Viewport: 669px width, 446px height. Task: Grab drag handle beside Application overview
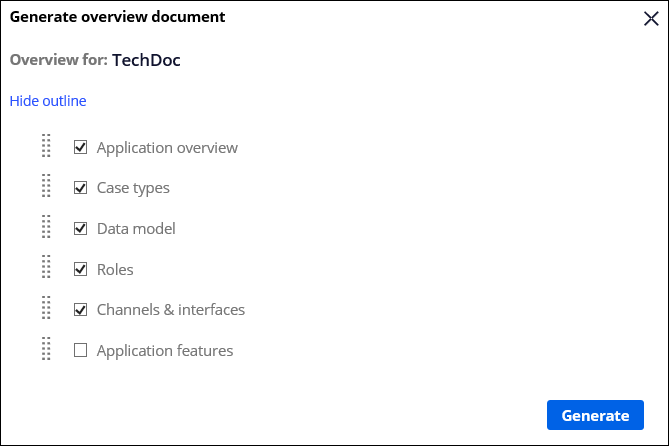point(46,147)
